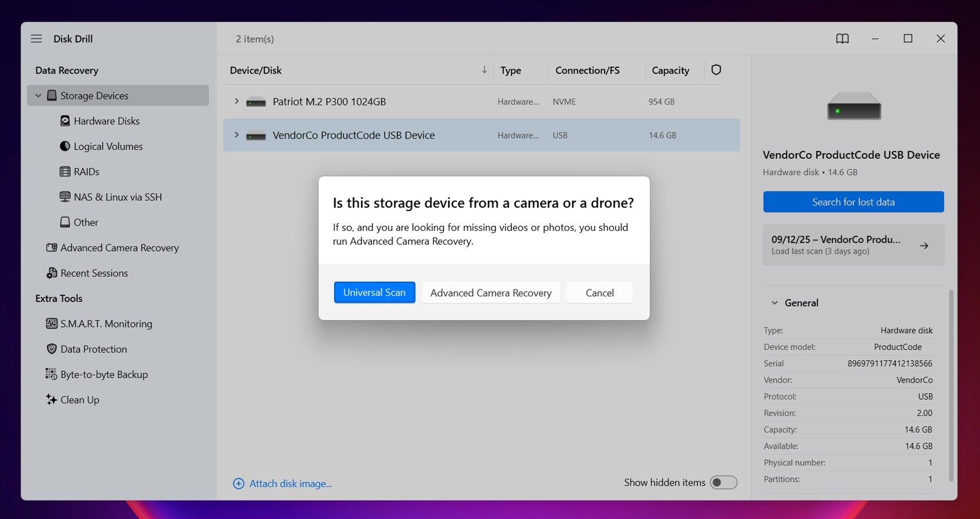Click the book help icon
The image size is (980, 519).
click(x=842, y=39)
